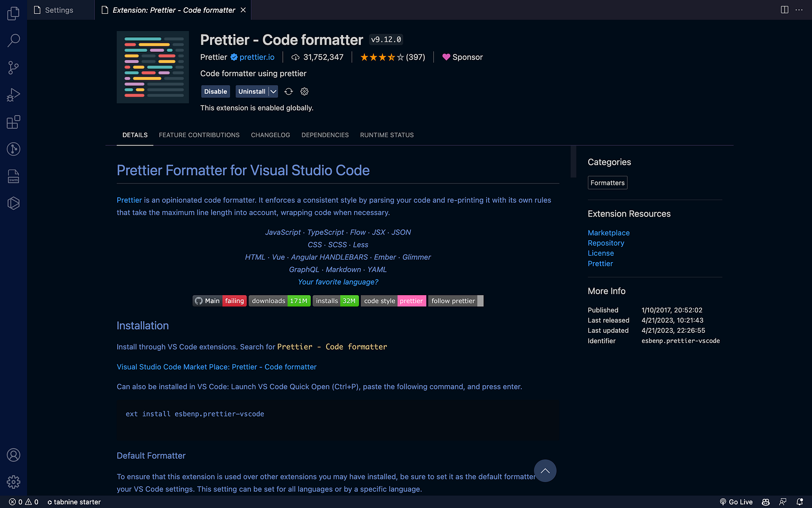Click the installs 32M badge

tap(335, 301)
